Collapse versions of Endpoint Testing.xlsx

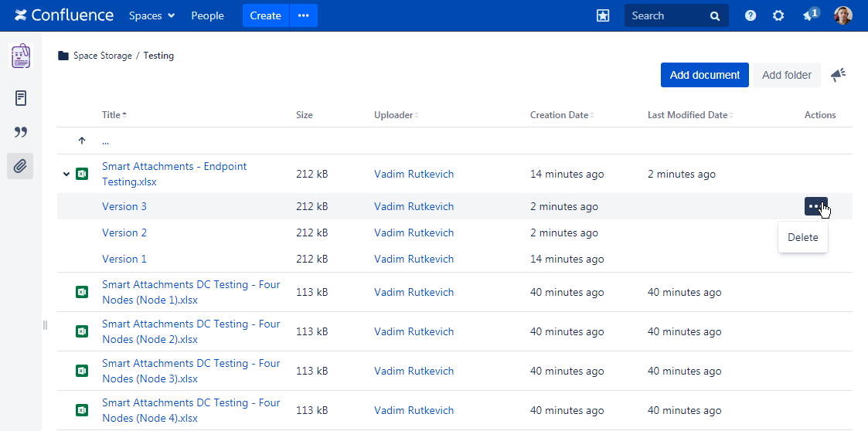coord(66,175)
